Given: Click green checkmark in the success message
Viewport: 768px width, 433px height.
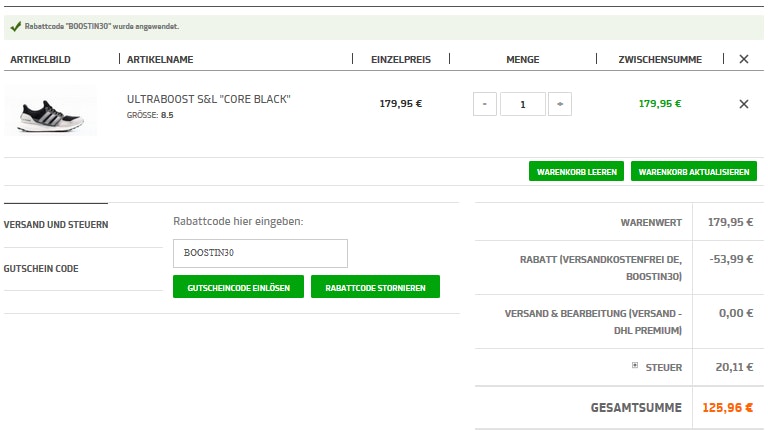Looking at the screenshot, I should pyautogui.click(x=15, y=27).
